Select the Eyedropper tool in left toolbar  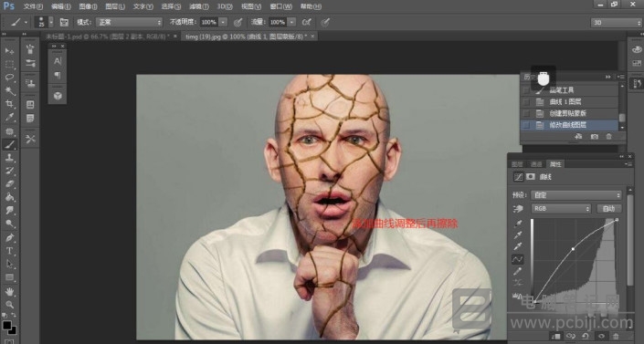[9, 118]
